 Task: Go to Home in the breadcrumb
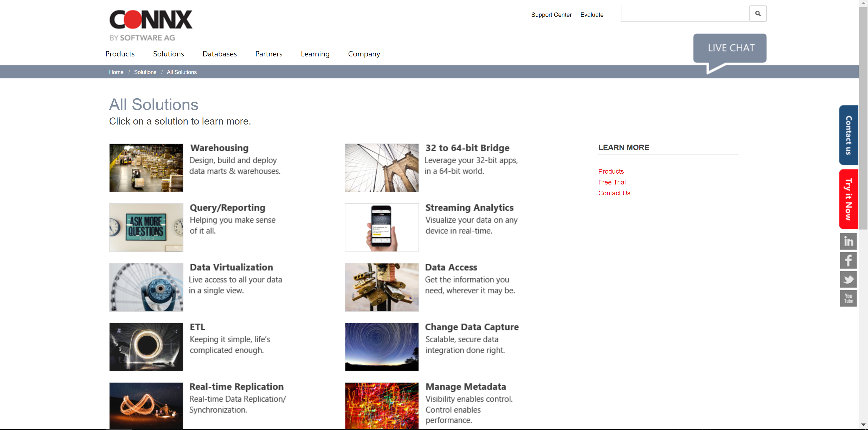click(x=116, y=72)
